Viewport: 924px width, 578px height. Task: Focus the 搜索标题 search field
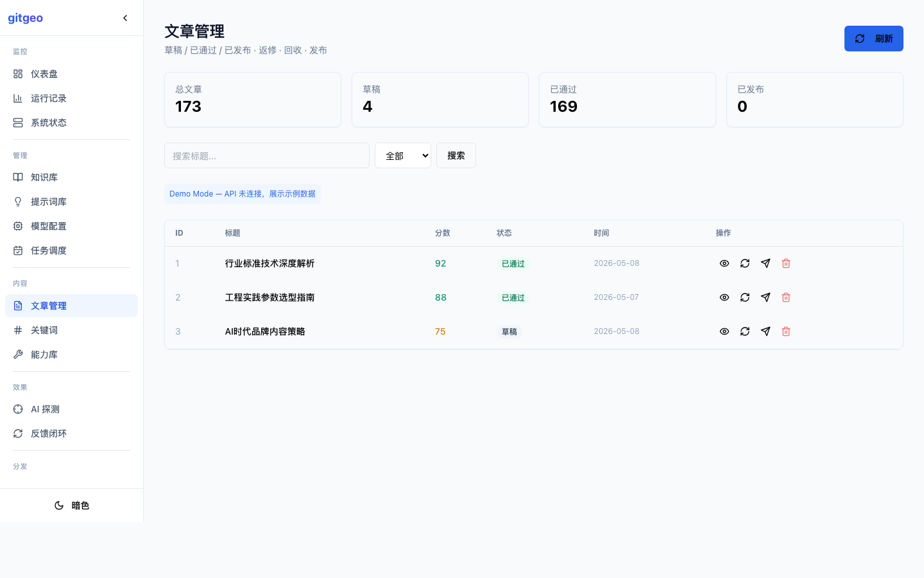267,155
